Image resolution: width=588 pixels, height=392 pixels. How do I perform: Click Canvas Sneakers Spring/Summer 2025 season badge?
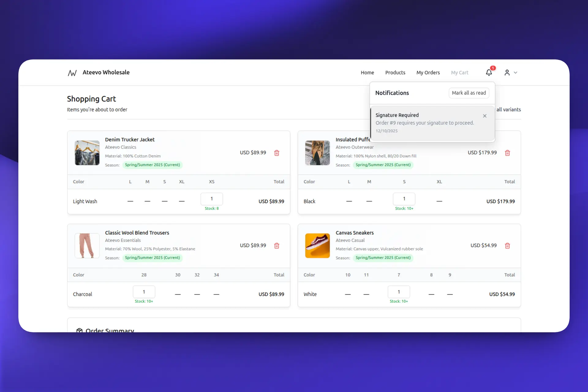[383, 258]
